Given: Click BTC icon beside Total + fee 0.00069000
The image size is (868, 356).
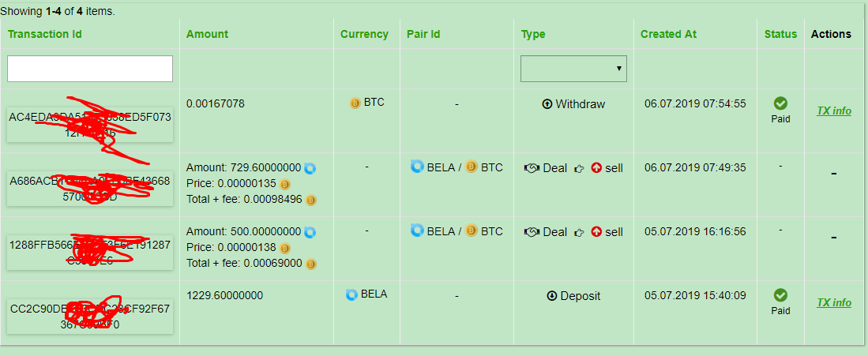Looking at the screenshot, I should point(311,264).
